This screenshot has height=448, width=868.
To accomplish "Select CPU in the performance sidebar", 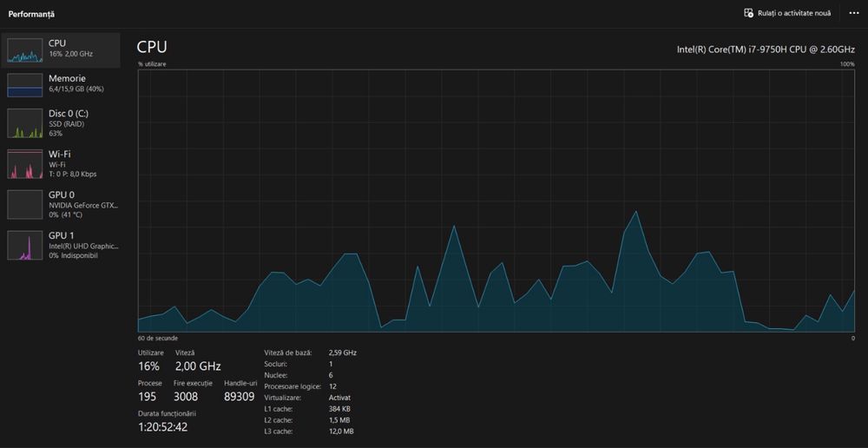I will [x=61, y=49].
